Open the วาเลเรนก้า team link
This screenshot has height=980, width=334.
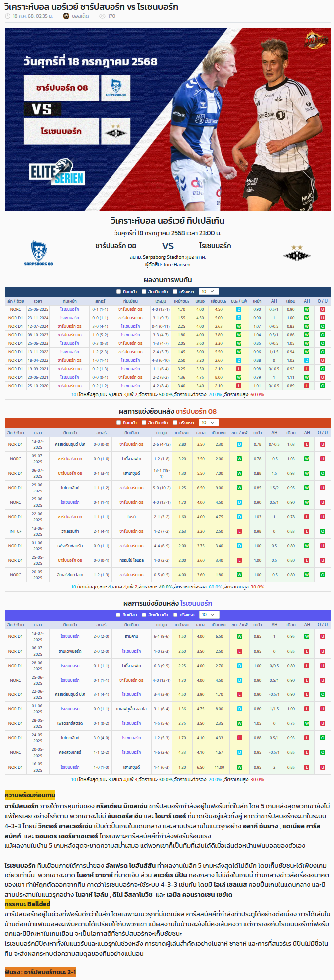[70, 531]
